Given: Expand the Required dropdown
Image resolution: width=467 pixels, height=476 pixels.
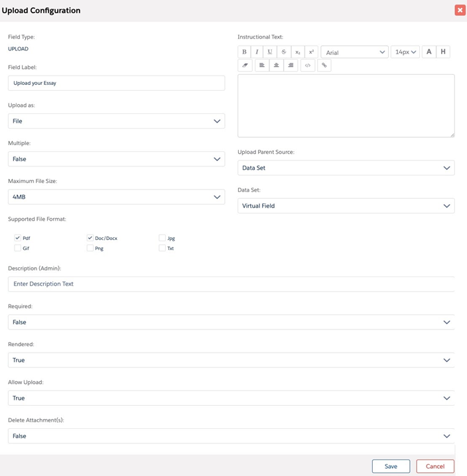Looking at the screenshot, I should [231, 322].
